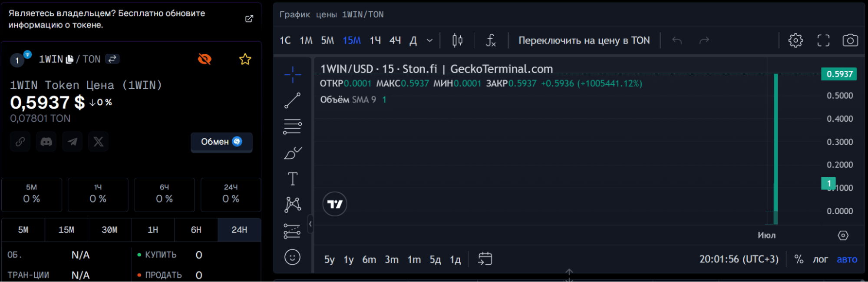
Task: Open the Telegram link icon
Action: 73,142
